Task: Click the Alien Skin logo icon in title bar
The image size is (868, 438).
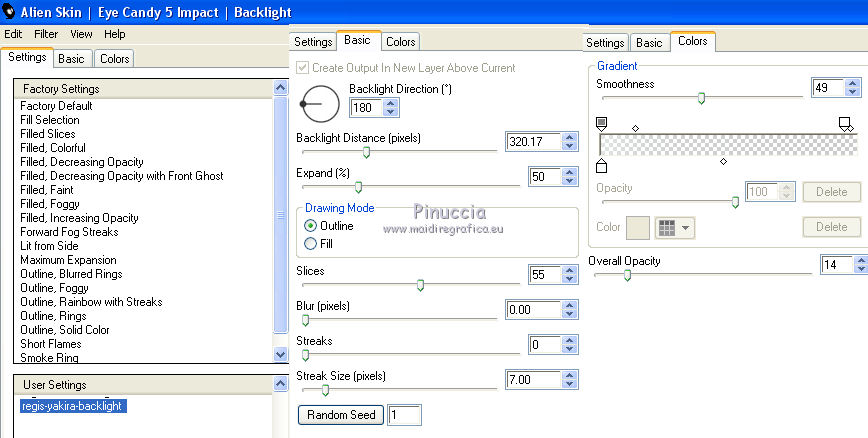Action: 9,12
